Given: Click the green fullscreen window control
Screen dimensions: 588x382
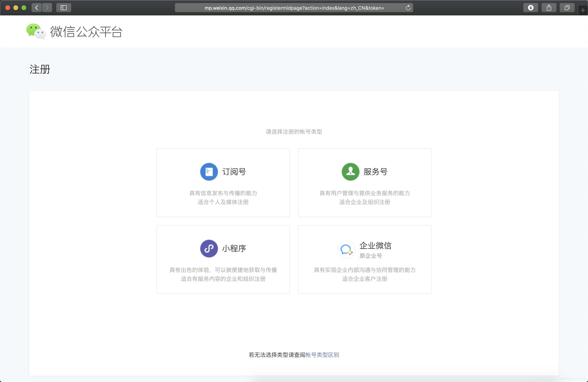Looking at the screenshot, I should (24, 8).
